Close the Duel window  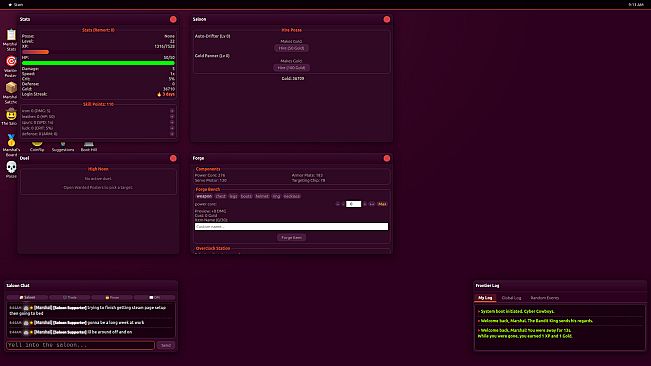[x=173, y=158]
